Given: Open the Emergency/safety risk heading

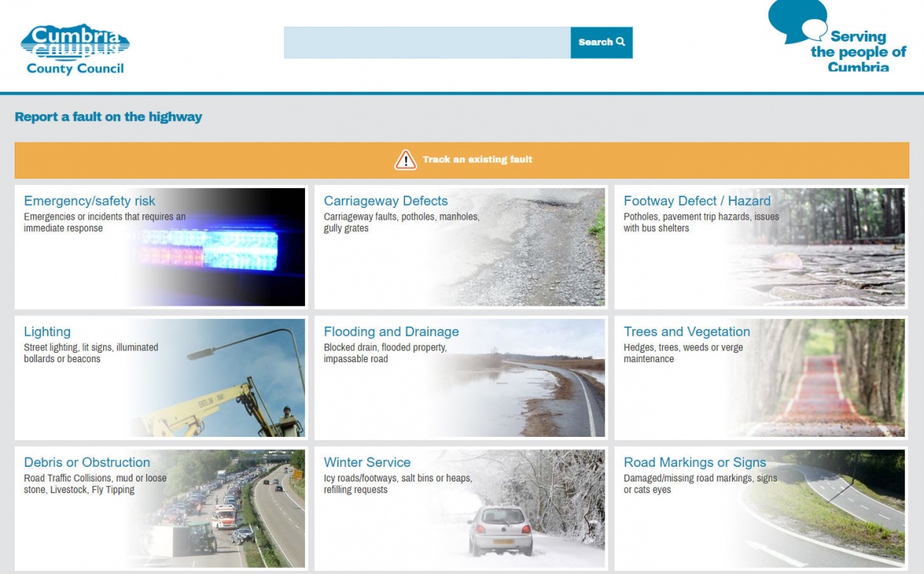Looking at the screenshot, I should coord(89,201).
